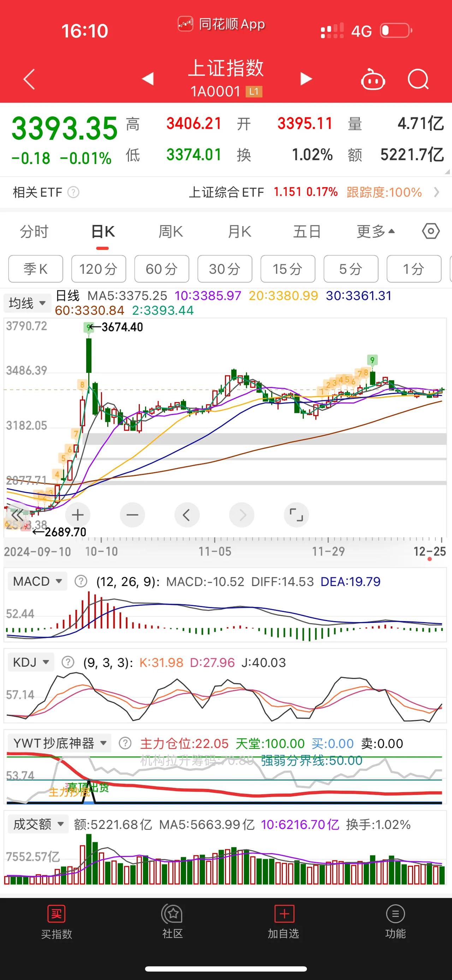Select 30分 period button
This screenshot has height=980, width=452.
(225, 269)
